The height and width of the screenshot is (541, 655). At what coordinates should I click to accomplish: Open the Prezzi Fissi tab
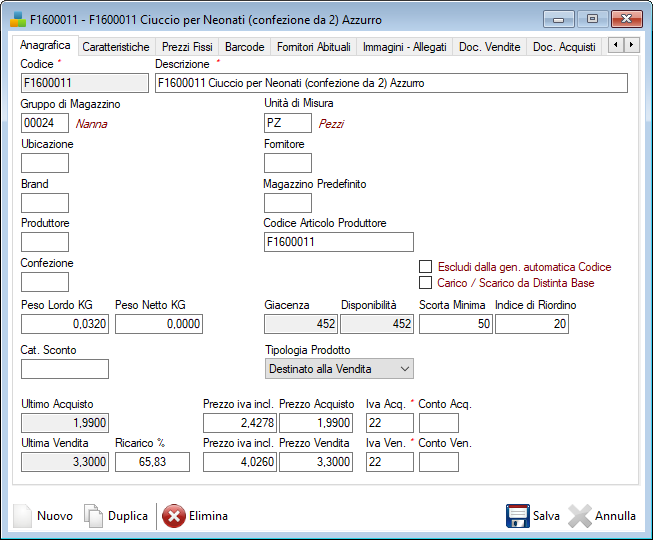(x=187, y=47)
